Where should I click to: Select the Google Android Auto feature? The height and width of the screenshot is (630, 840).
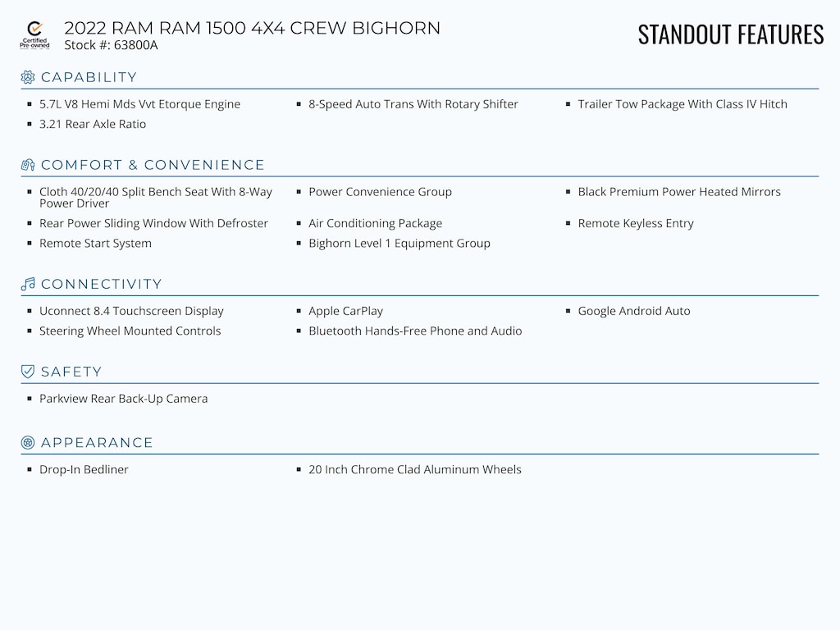coord(633,311)
